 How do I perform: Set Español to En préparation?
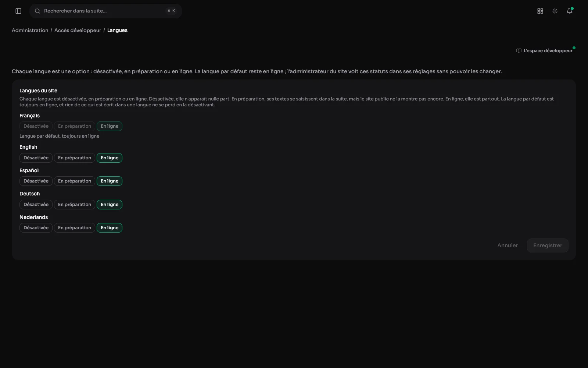pos(75,181)
